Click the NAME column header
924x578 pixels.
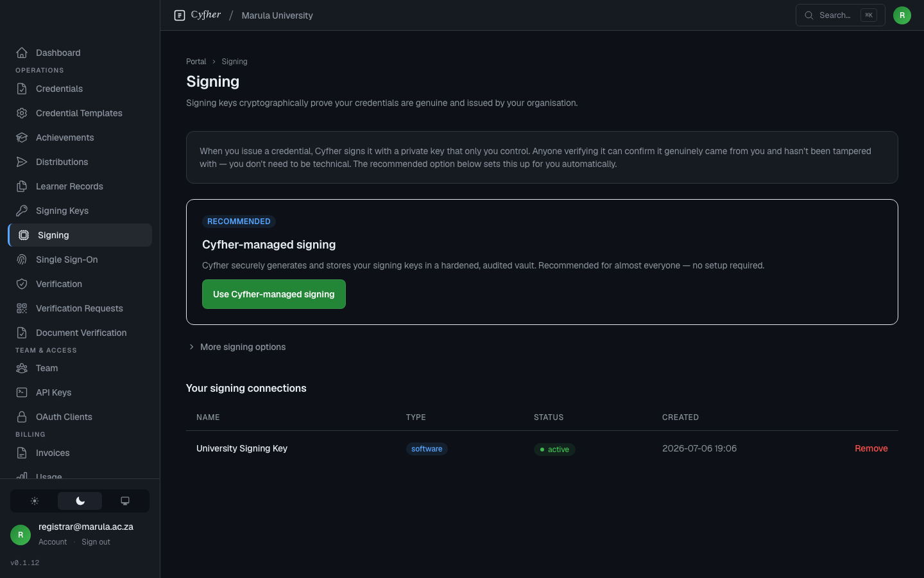tap(208, 417)
